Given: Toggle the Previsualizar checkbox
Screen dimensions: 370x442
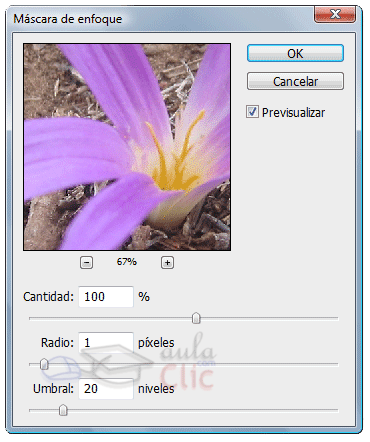Looking at the screenshot, I should (252, 112).
